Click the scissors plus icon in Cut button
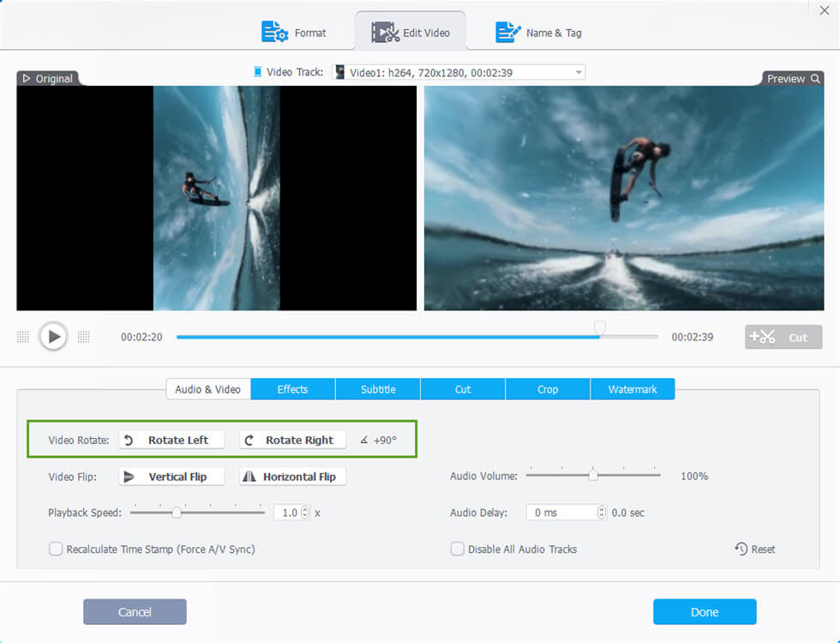Screen dimensions: 840x643 tap(762, 336)
